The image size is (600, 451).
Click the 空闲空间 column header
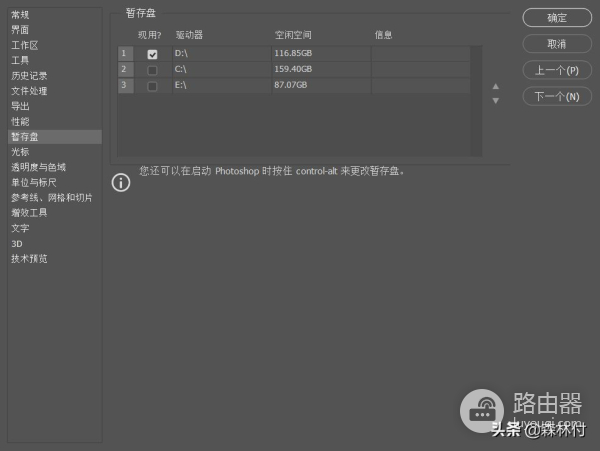tap(293, 35)
